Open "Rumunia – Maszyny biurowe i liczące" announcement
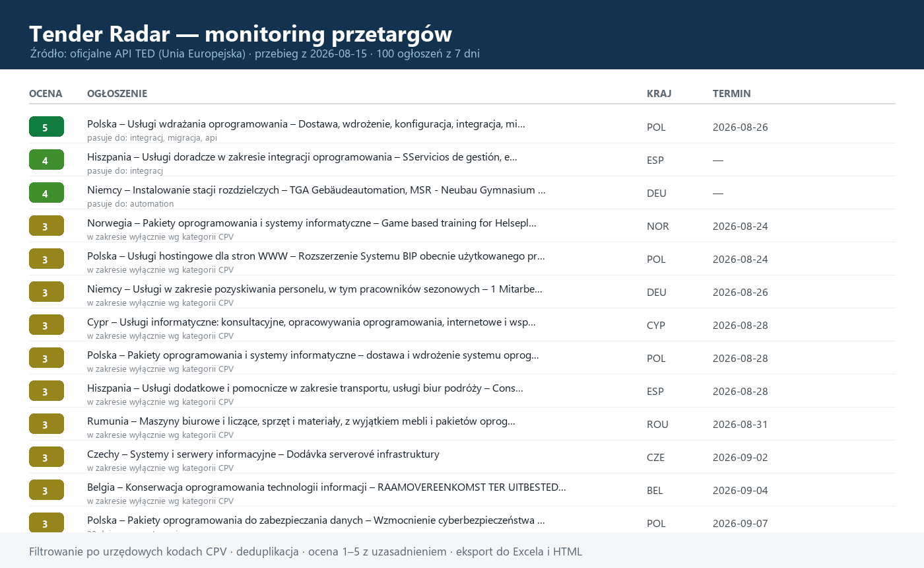Viewport: 924px width, 568px height. pyautogui.click(x=301, y=421)
